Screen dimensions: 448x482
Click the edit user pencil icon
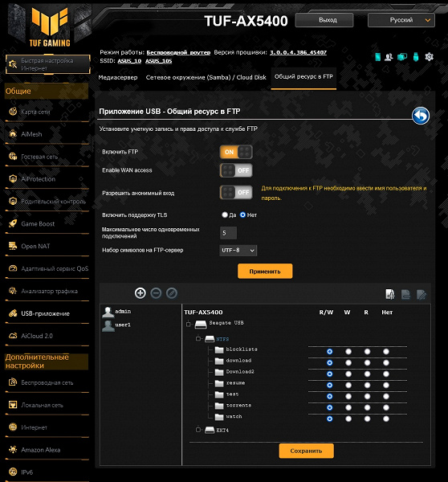pos(172,293)
